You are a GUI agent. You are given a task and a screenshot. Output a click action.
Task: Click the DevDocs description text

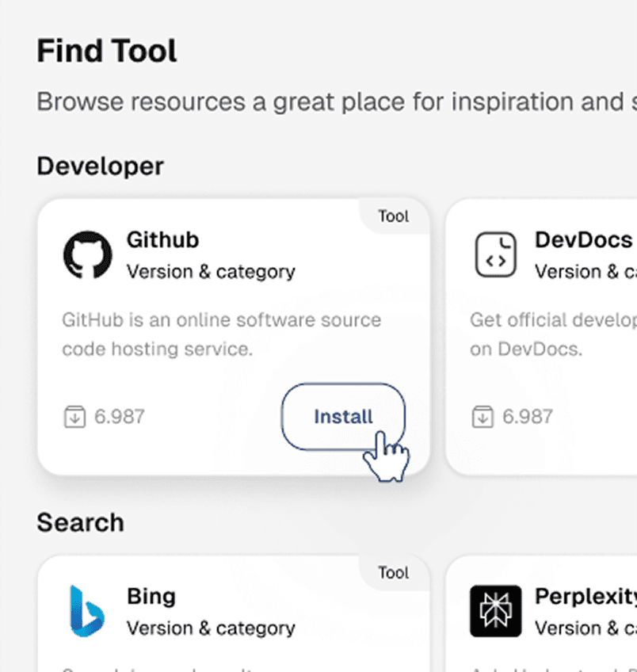[x=554, y=334]
